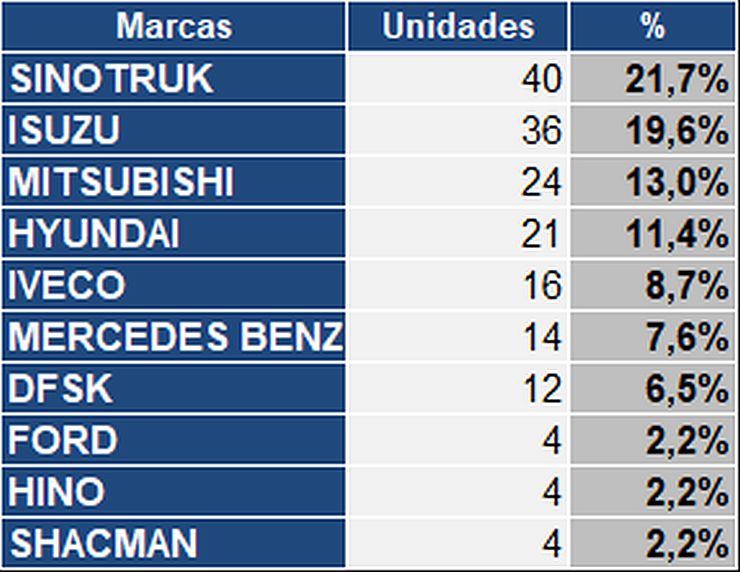Click SINOTRUK's 40 units value
This screenshot has height=572, width=740.
point(541,80)
